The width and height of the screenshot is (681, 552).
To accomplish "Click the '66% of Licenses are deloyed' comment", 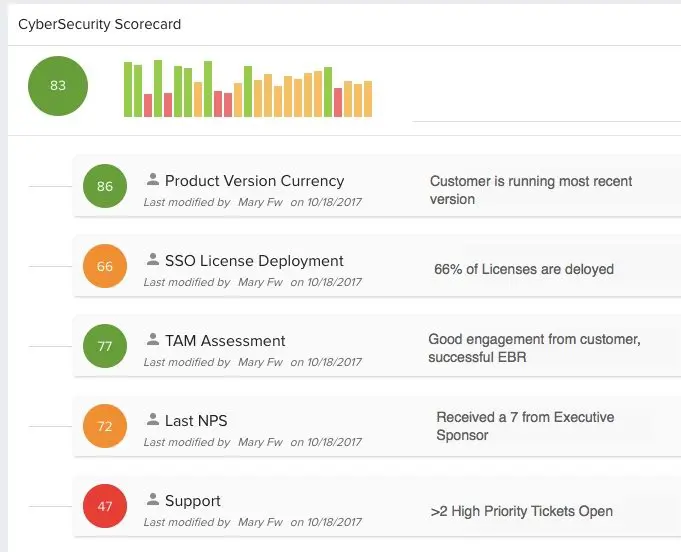I will point(524,269).
